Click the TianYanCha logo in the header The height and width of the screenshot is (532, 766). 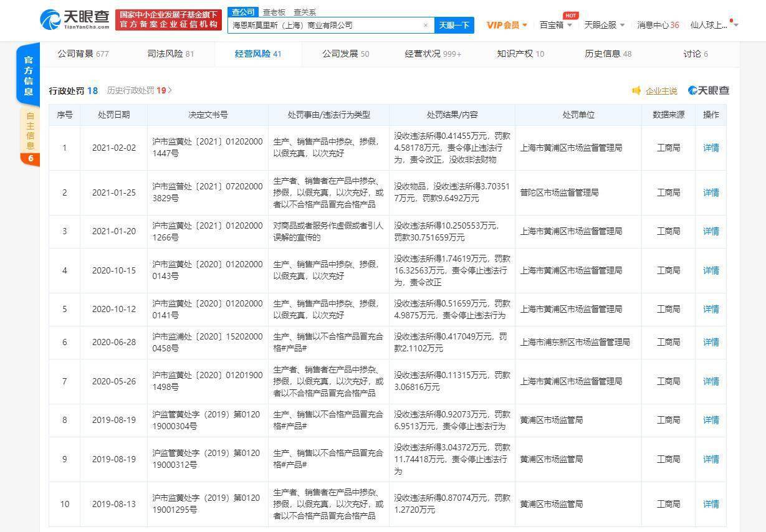point(74,19)
